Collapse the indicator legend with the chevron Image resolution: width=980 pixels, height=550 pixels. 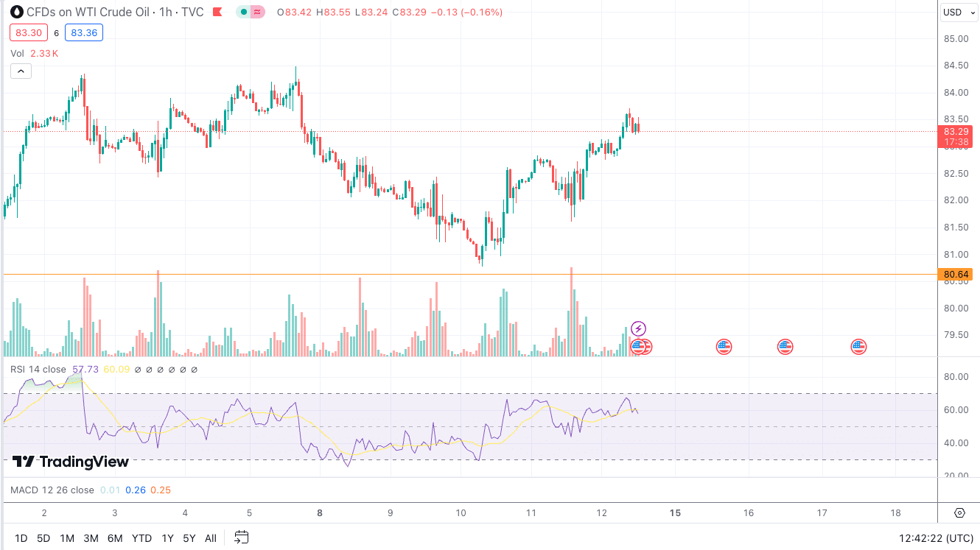click(21, 71)
